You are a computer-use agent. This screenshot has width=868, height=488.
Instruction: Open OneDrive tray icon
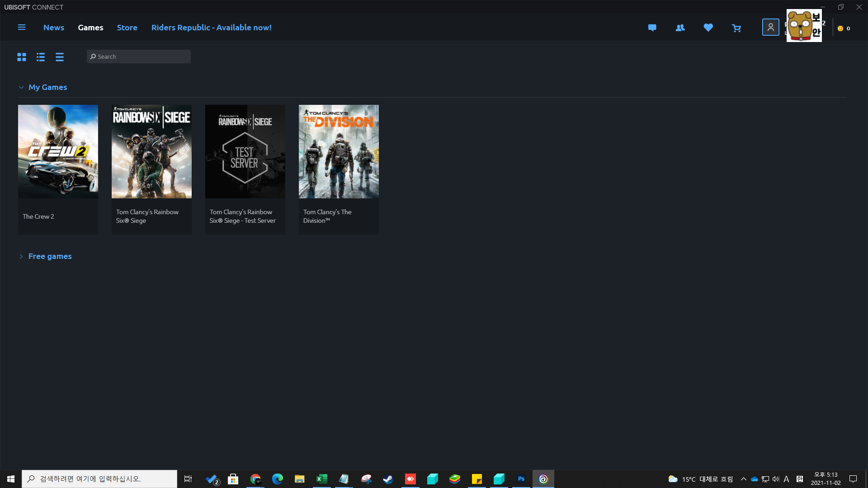point(755,479)
